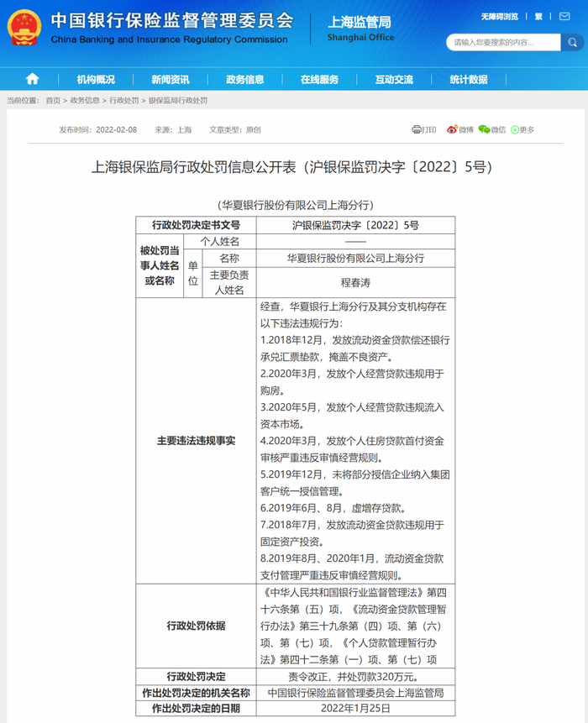Click violation item 3 about 资本市场
Screen dimensions: 588x723
[x=352, y=416]
